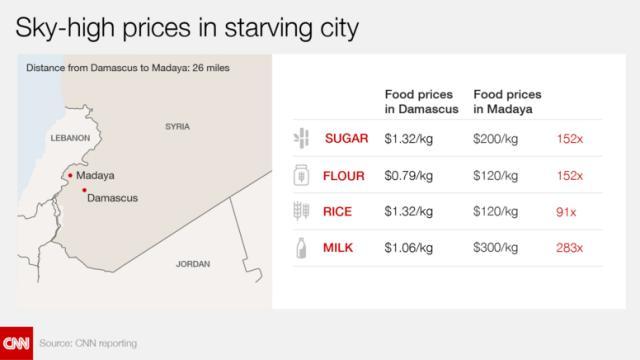Click the Source: CNN reporting text

pyautogui.click(x=88, y=343)
